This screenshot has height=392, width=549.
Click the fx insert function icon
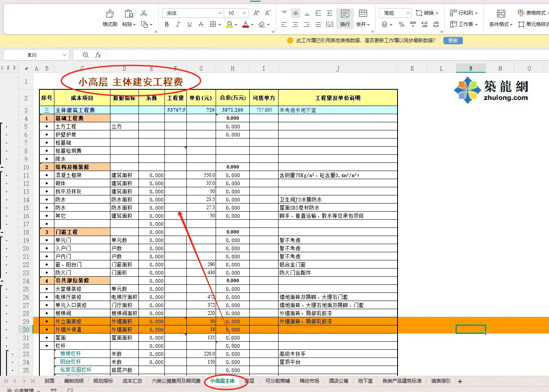98,55
